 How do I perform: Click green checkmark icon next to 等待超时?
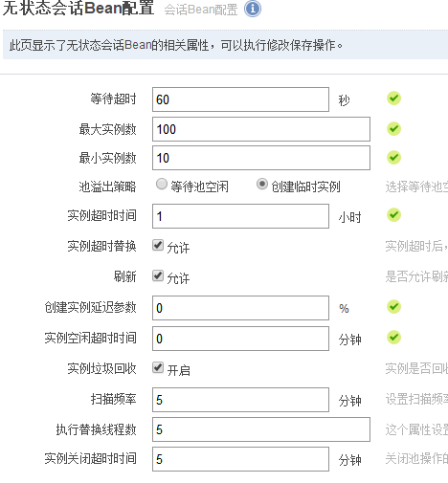(394, 99)
